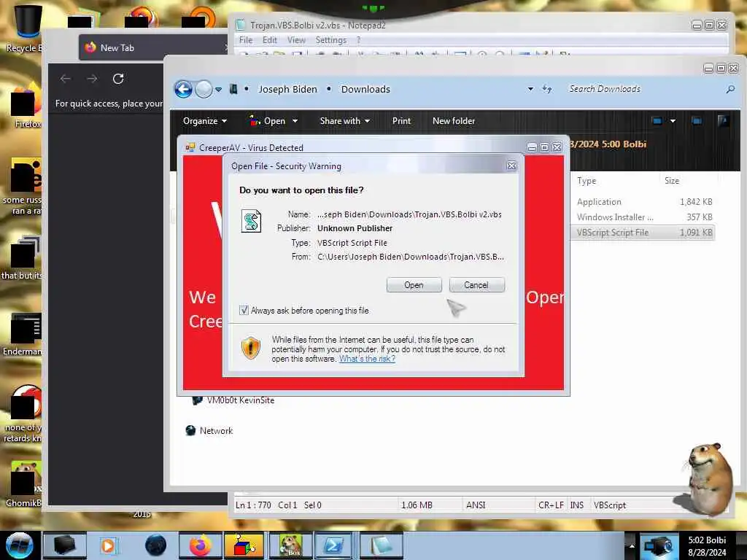Expand the Open with dropdown arrow
The image size is (747, 560).
pos(295,122)
